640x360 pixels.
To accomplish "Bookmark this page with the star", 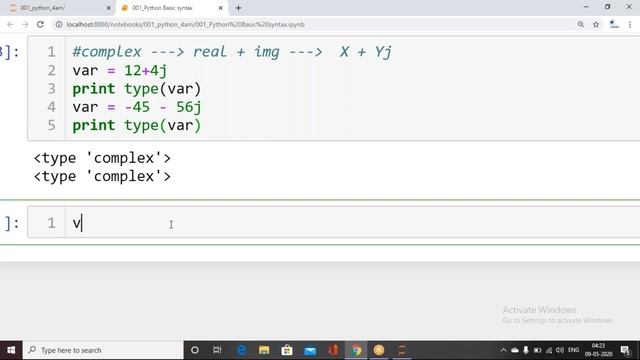I will [596, 24].
